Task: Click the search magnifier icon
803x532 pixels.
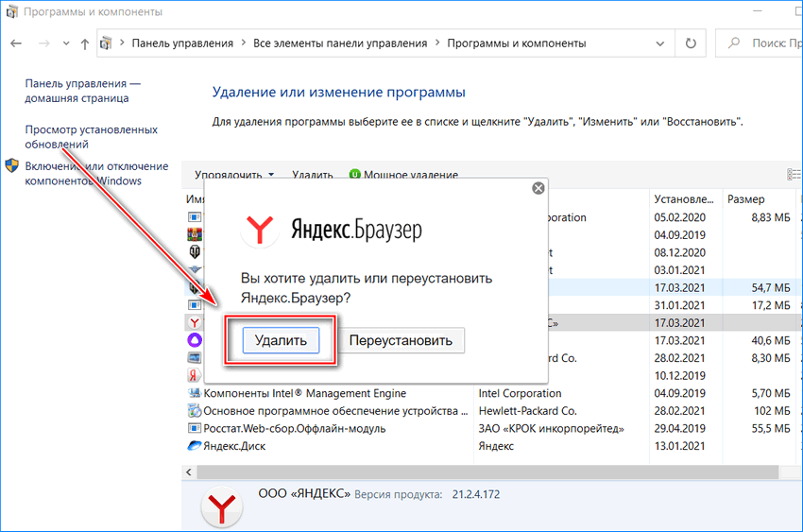Action: 734,43
